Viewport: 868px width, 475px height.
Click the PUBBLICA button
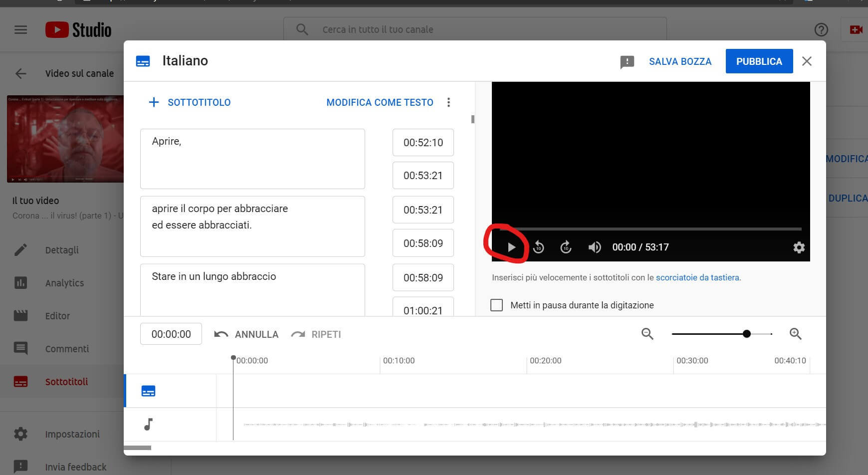[x=759, y=61]
